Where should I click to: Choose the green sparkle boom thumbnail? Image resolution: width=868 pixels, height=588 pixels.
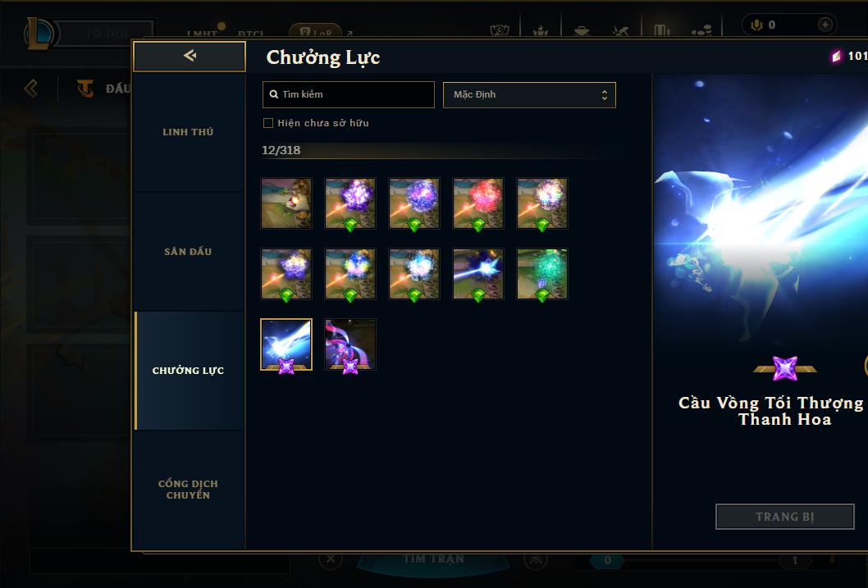[x=542, y=274]
